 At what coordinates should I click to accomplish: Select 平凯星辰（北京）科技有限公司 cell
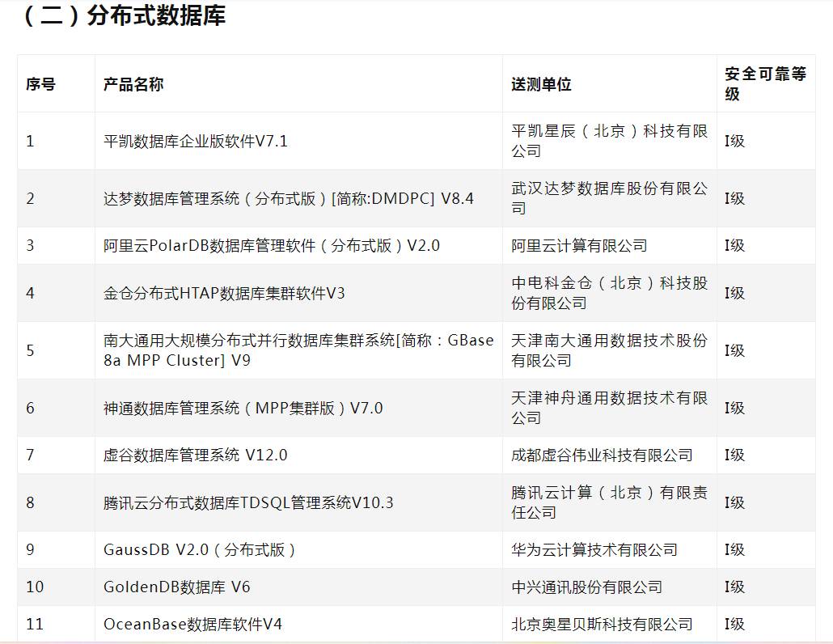coord(609,141)
